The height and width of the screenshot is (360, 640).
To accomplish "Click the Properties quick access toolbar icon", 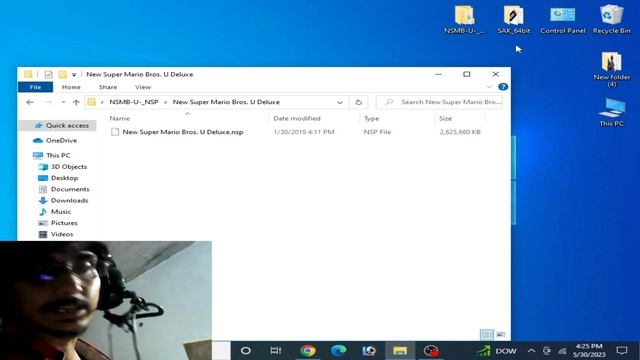I will pyautogui.click(x=48, y=74).
